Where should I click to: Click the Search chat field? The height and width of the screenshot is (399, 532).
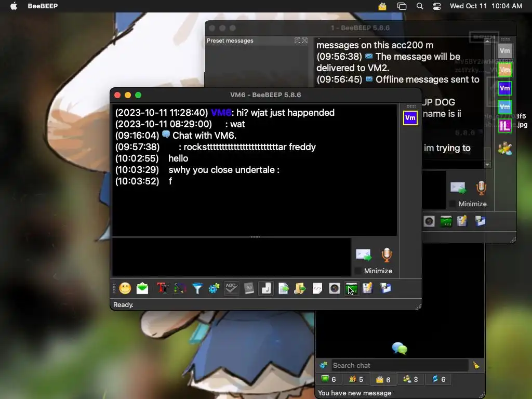coord(400,365)
